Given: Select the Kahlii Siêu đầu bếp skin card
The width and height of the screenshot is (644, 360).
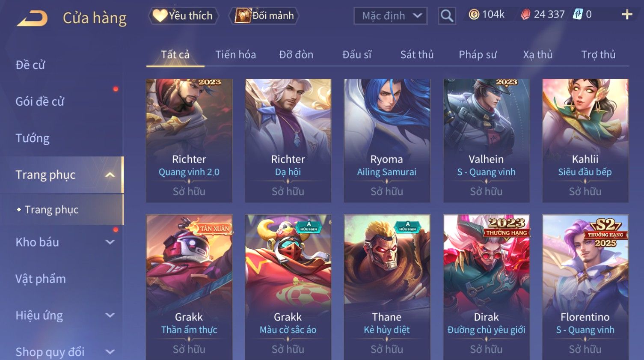Looking at the screenshot, I should point(585,140).
